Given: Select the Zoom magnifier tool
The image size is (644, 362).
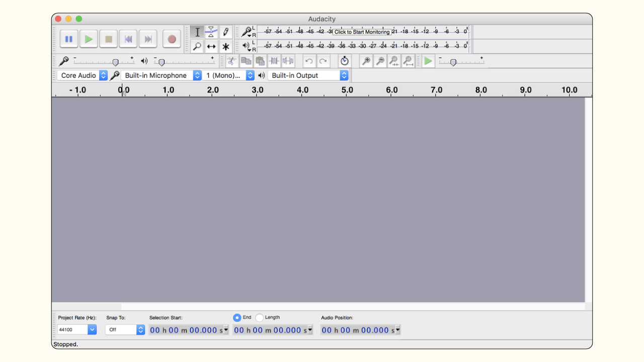Looking at the screenshot, I should coord(197,47).
